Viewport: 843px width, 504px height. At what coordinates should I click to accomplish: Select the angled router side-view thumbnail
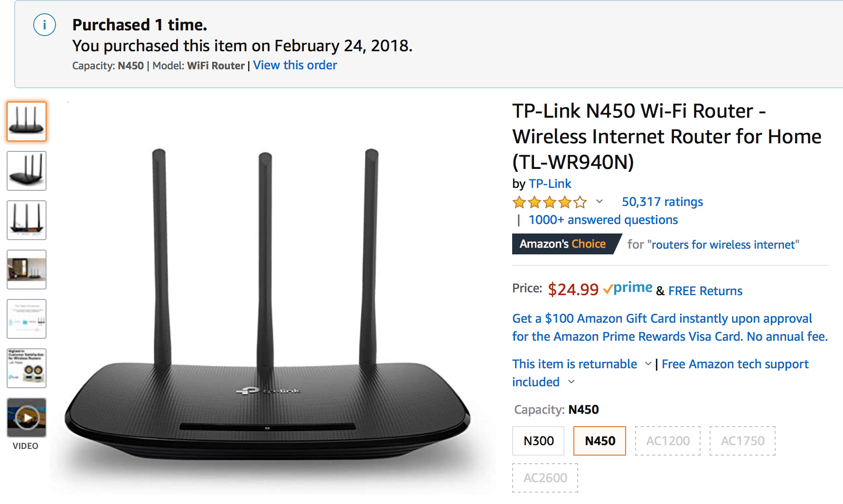(x=27, y=171)
